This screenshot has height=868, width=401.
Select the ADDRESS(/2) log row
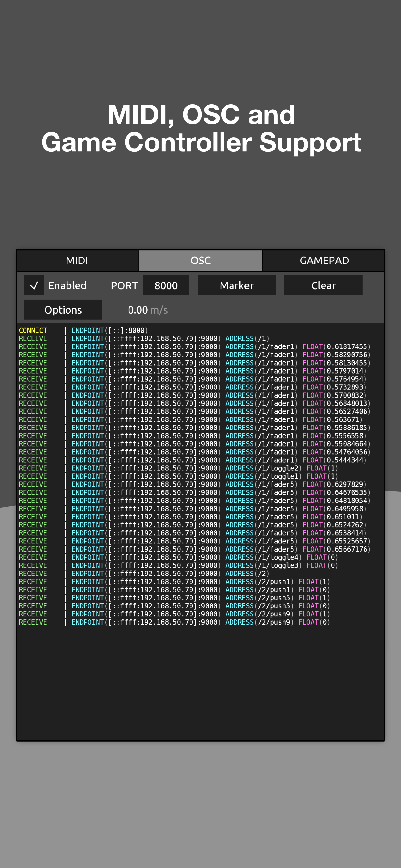(144, 573)
